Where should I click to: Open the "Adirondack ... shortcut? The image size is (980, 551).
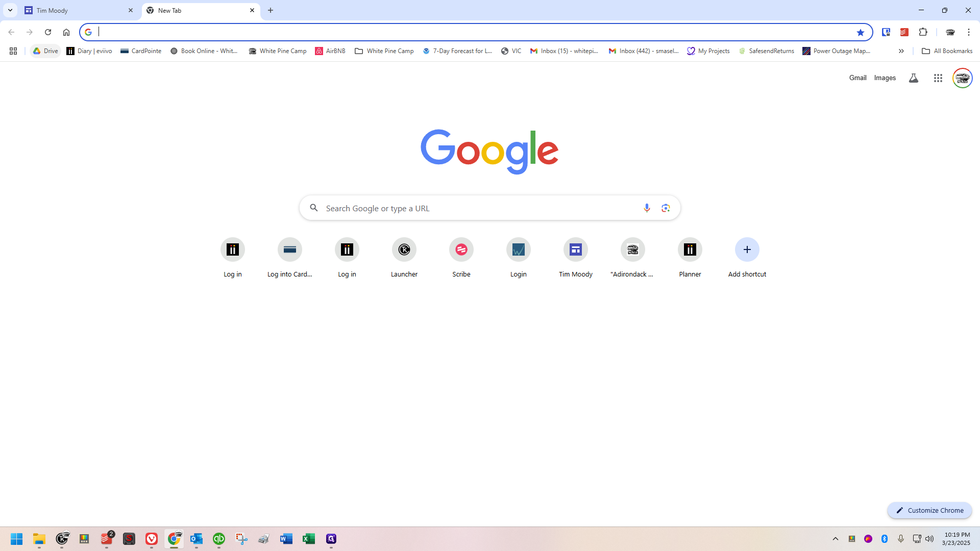tap(633, 258)
